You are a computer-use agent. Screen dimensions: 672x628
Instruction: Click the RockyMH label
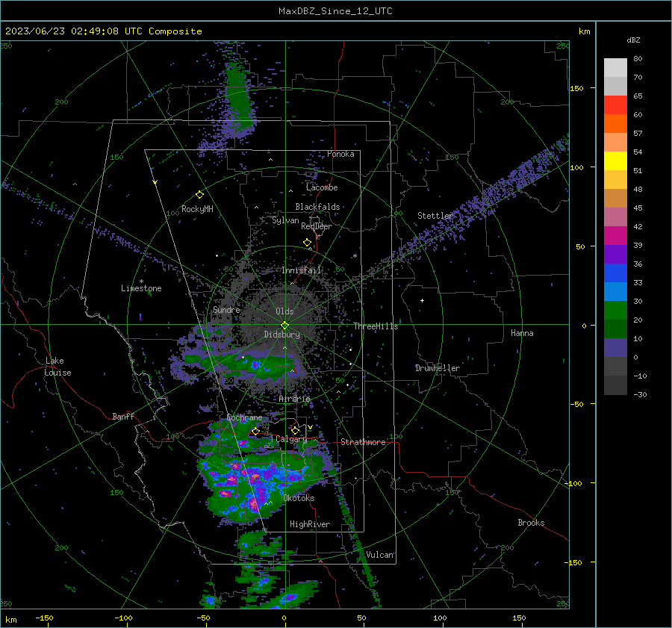pos(197,209)
